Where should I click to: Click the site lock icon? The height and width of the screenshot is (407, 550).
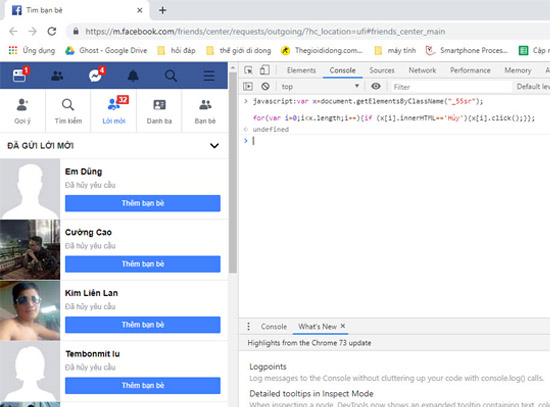(76, 32)
